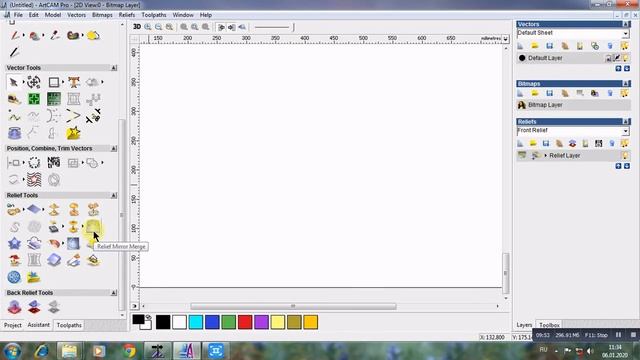The image size is (640, 360).
Task: Click the zoom in magnifier on view toolbar
Action: pyautogui.click(x=148, y=27)
